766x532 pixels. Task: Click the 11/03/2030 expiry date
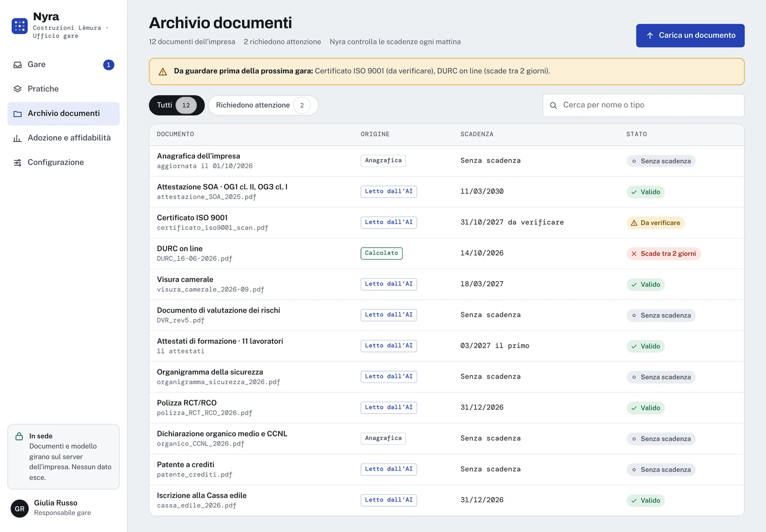point(482,192)
